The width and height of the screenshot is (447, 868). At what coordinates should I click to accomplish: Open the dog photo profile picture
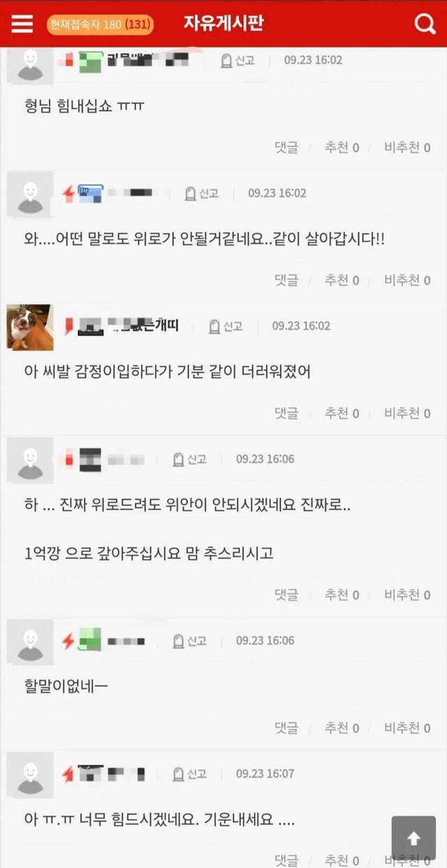pos(30,327)
